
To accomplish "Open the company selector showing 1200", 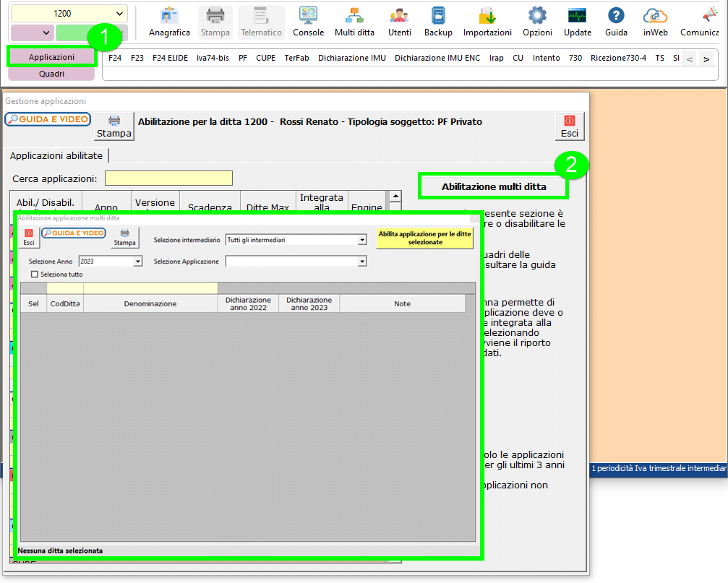I will tap(69, 13).
